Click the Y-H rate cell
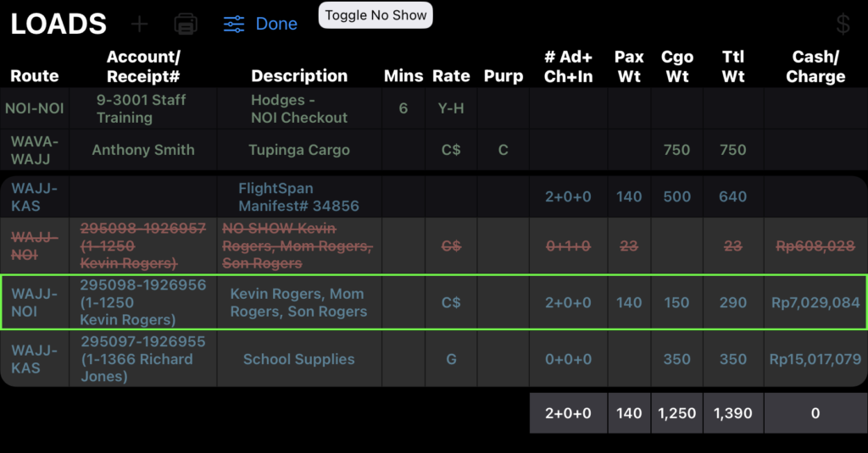 [451, 108]
